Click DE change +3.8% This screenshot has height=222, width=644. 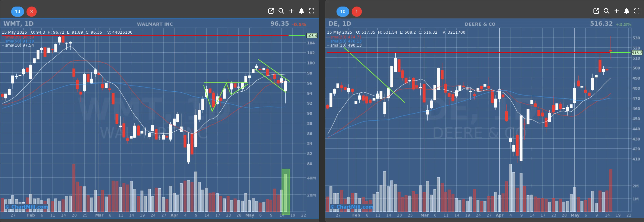[623, 25]
